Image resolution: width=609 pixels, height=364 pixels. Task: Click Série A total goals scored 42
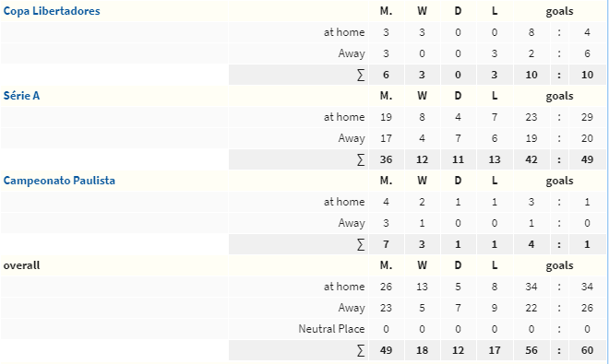(531, 159)
